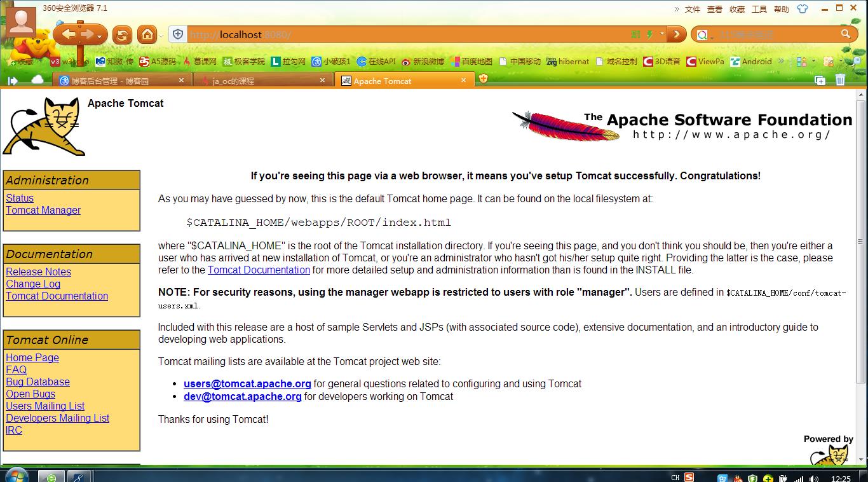Open the tab restore window icon
868x482 pixels.
820,80
